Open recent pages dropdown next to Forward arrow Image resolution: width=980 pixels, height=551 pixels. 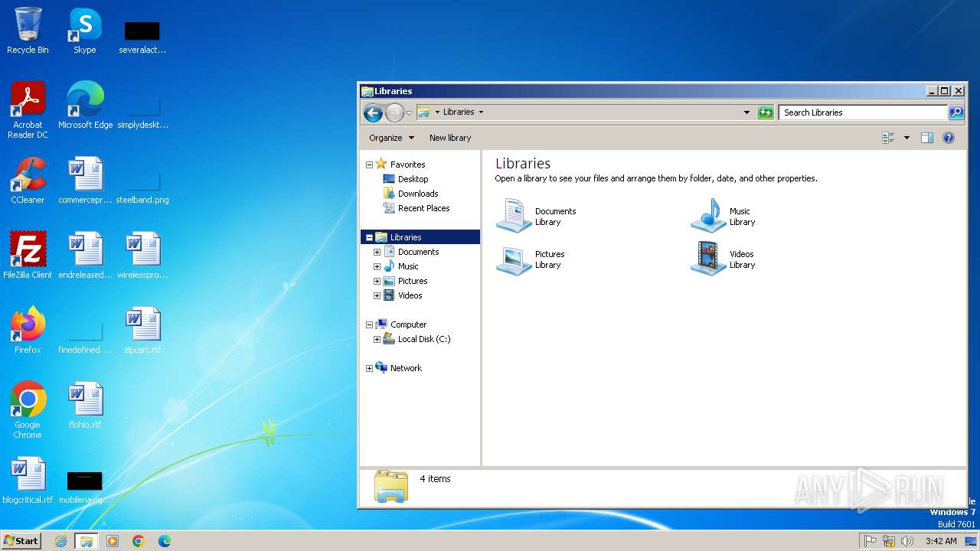tap(409, 112)
